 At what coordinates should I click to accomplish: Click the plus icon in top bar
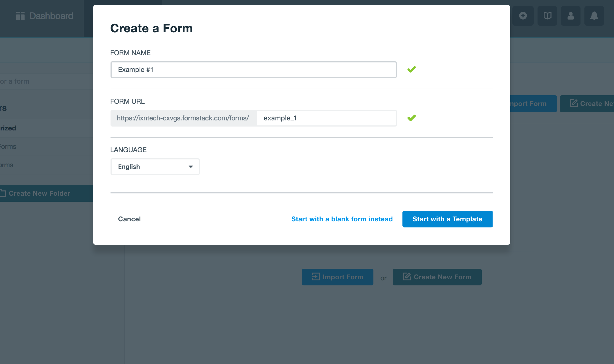[523, 16]
